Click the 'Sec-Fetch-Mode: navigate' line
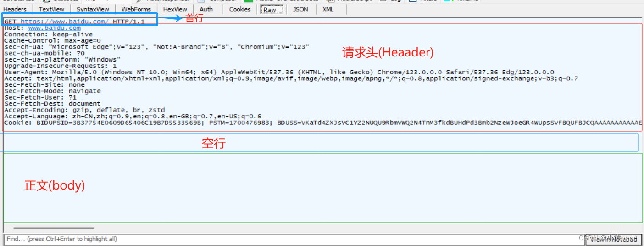Viewport: 644px width, 246px height. [52, 91]
